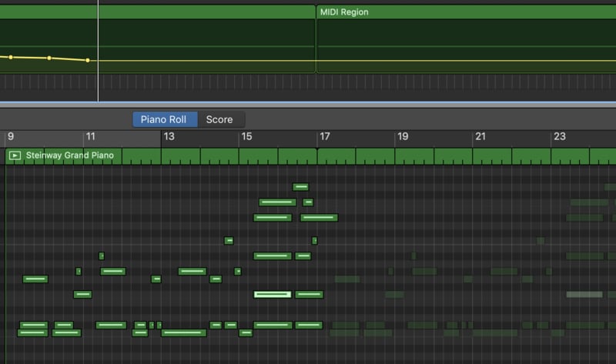Select the last automation point before the playhead
This screenshot has height=364, width=616.
(88, 61)
